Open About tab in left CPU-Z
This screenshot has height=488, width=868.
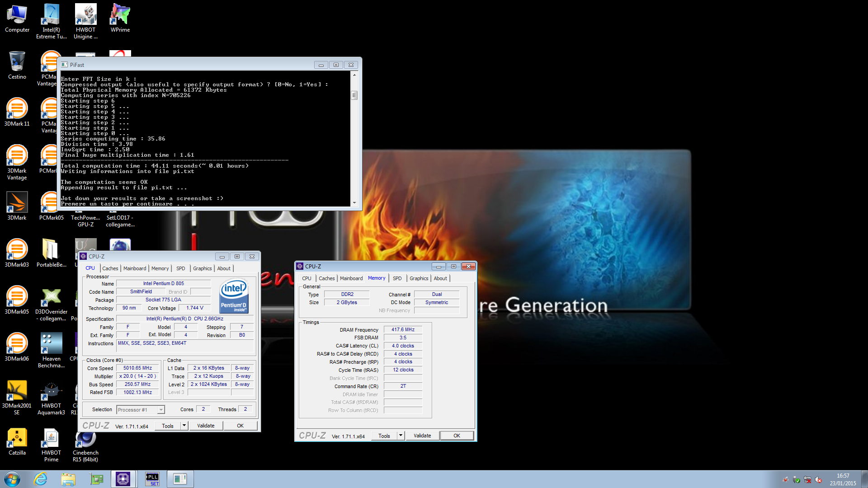224,268
